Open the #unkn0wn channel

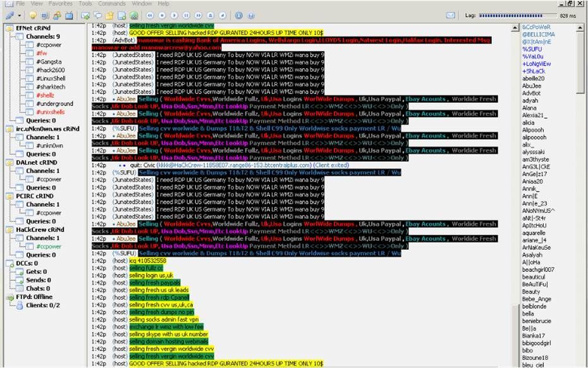point(49,145)
